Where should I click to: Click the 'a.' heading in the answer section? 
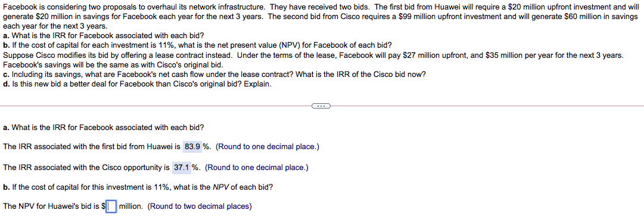[104, 128]
